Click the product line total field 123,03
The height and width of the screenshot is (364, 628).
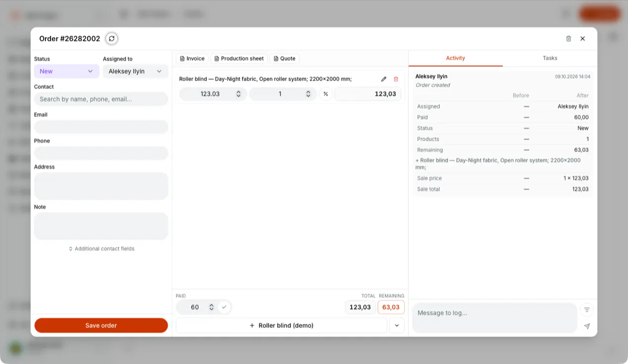tap(368, 94)
